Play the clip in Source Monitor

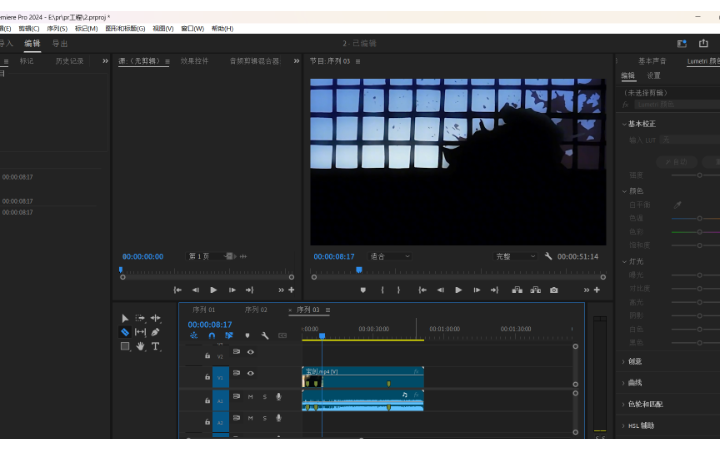pyautogui.click(x=214, y=290)
